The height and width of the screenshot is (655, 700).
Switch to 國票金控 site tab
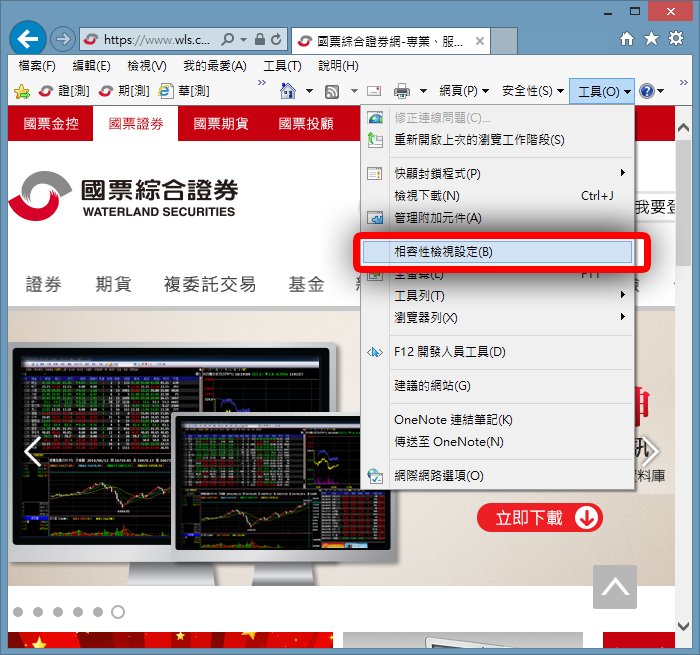point(50,124)
